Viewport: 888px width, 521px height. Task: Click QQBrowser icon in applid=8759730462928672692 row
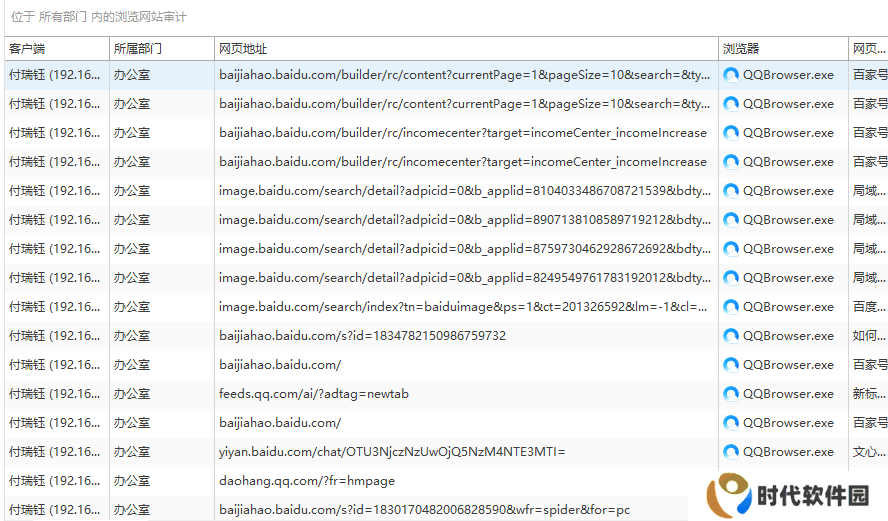pos(731,249)
